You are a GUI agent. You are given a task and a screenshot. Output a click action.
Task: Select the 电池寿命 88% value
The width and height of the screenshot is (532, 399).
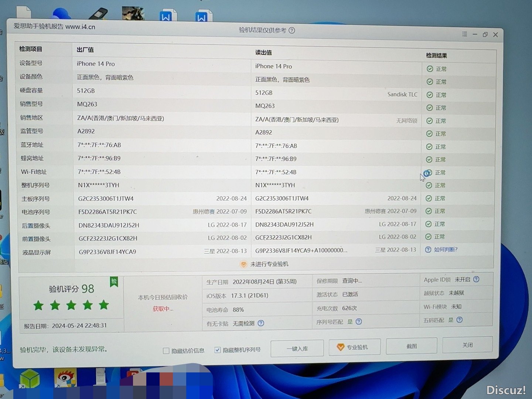238,310
